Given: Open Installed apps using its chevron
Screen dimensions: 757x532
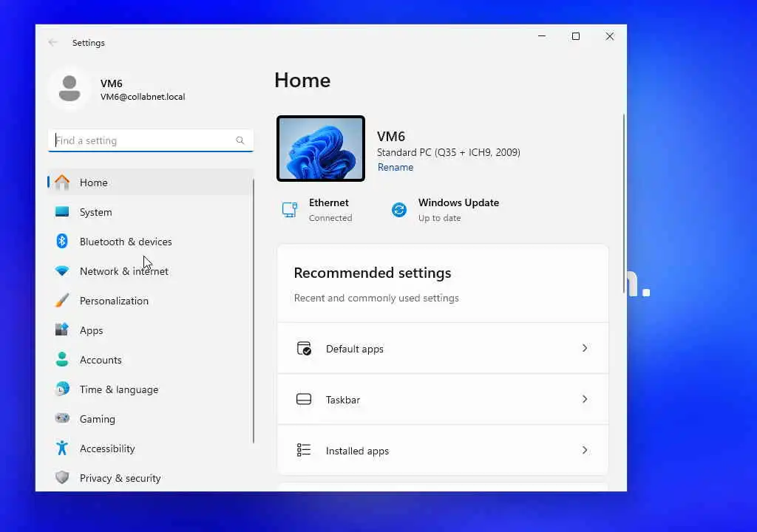Looking at the screenshot, I should click(x=585, y=450).
